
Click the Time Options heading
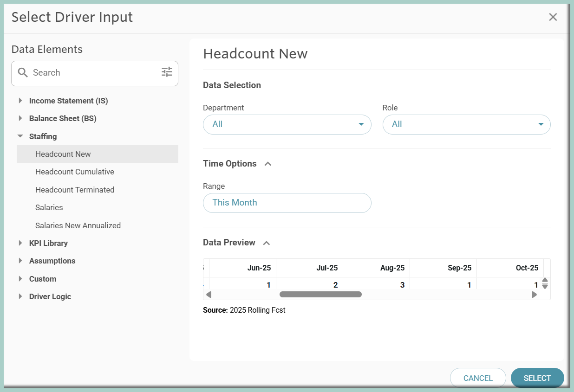pyautogui.click(x=230, y=164)
